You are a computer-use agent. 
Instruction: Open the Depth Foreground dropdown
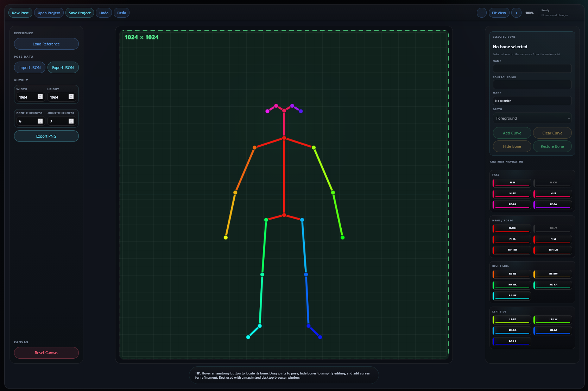[532, 118]
